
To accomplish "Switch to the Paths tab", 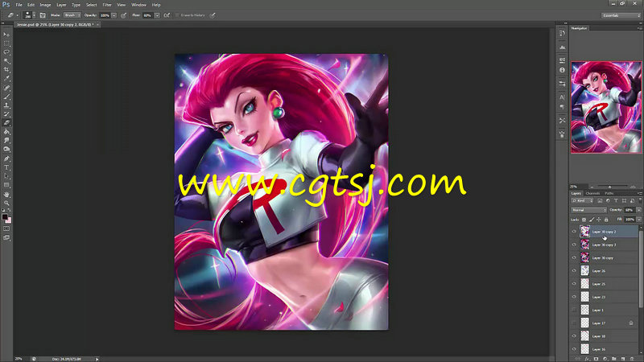I will [609, 193].
